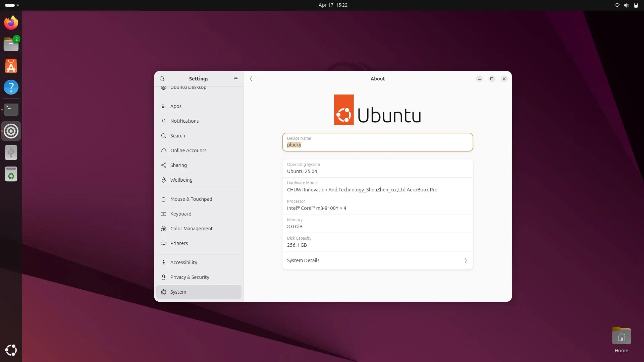Click the System gear icon in sidebar

164,292
